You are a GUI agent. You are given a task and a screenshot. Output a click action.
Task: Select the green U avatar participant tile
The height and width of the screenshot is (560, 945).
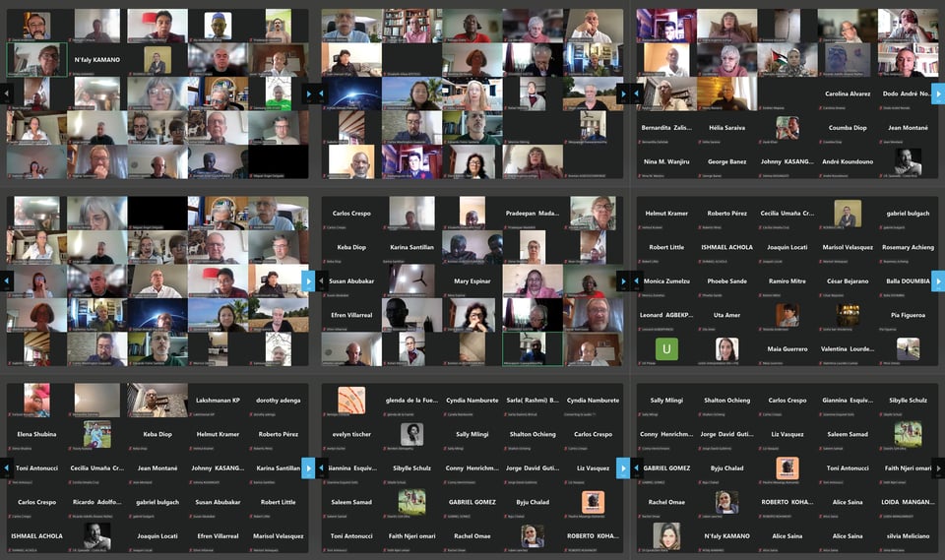click(666, 349)
